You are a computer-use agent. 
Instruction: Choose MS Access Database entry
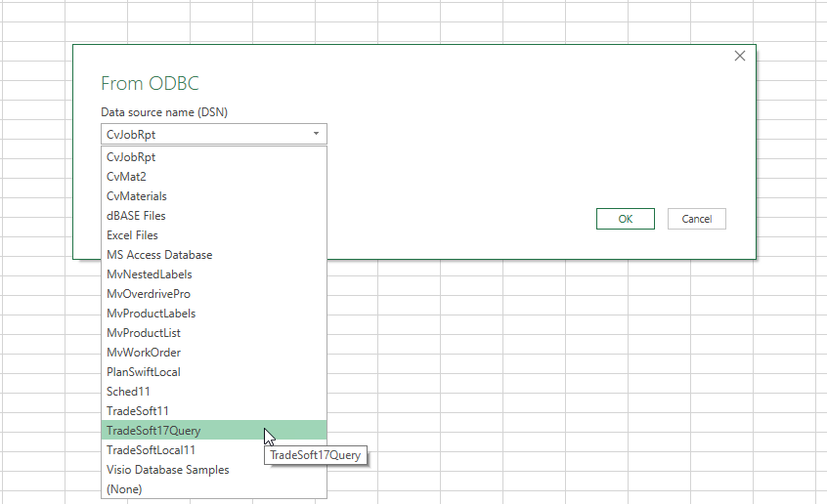(x=159, y=254)
